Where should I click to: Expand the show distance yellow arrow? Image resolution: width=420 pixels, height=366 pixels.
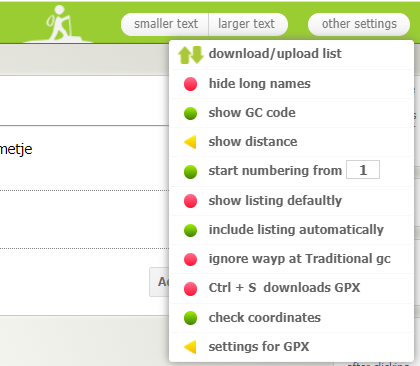point(190,142)
